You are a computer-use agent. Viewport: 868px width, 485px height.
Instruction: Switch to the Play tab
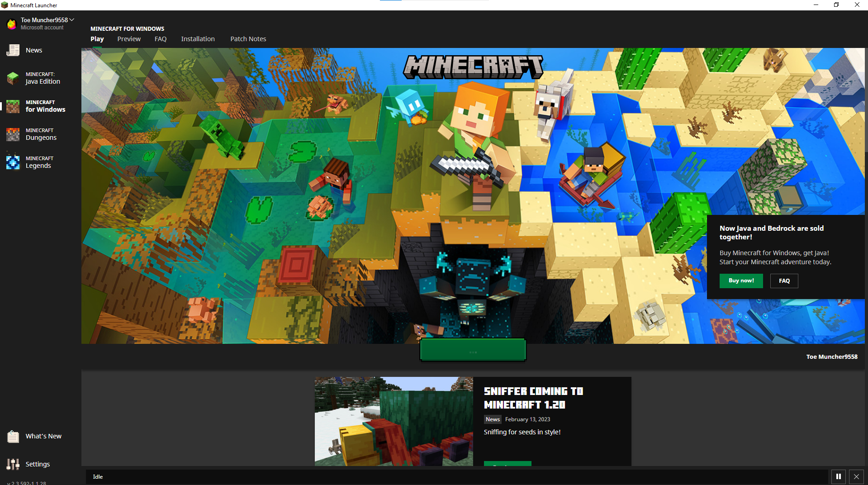click(97, 39)
